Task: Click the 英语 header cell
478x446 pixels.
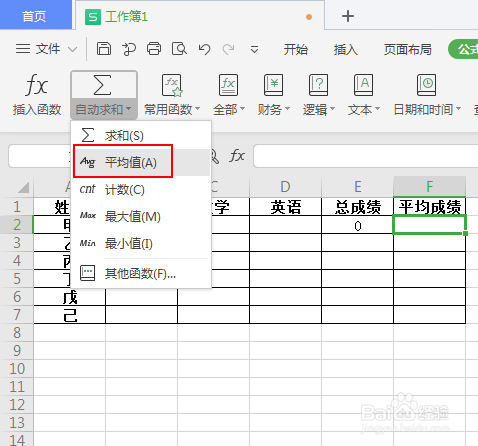Action: (285, 207)
